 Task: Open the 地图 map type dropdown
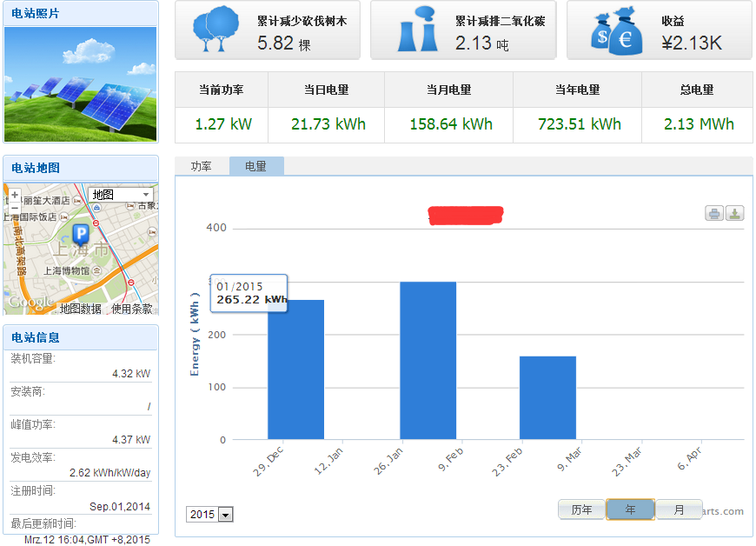pos(121,195)
